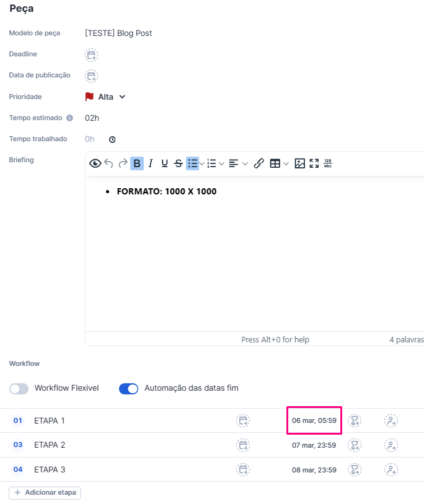This screenshot has height=504, width=424.
Task: Click the Adicionar etapa button
Action: click(45, 493)
